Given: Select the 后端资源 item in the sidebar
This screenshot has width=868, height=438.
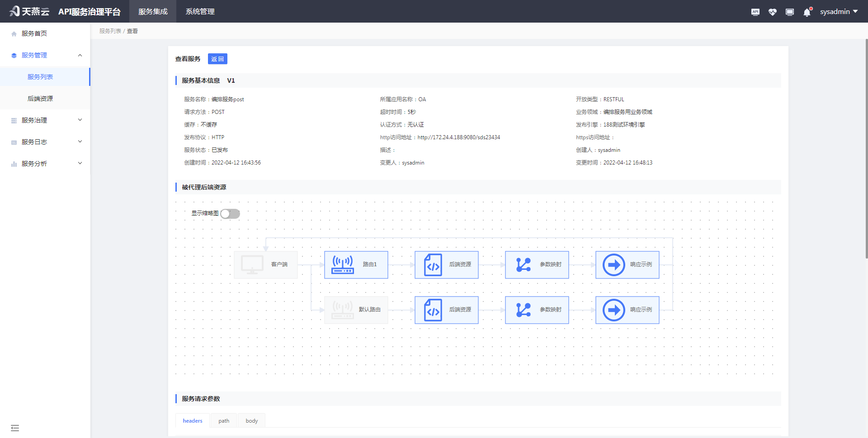Looking at the screenshot, I should click(x=39, y=98).
